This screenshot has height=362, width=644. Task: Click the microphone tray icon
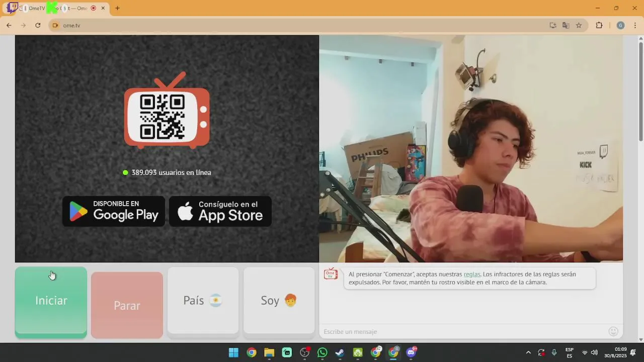point(554,352)
